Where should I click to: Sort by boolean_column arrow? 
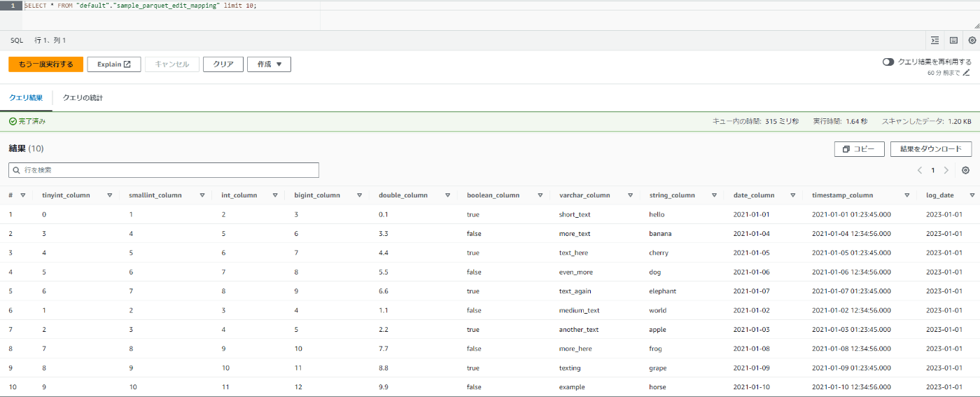540,195
